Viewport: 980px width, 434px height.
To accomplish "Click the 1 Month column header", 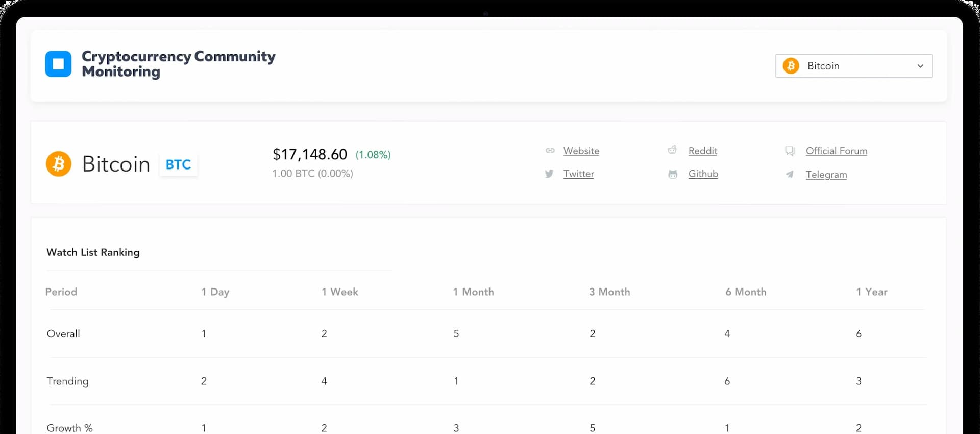I will click(x=473, y=292).
